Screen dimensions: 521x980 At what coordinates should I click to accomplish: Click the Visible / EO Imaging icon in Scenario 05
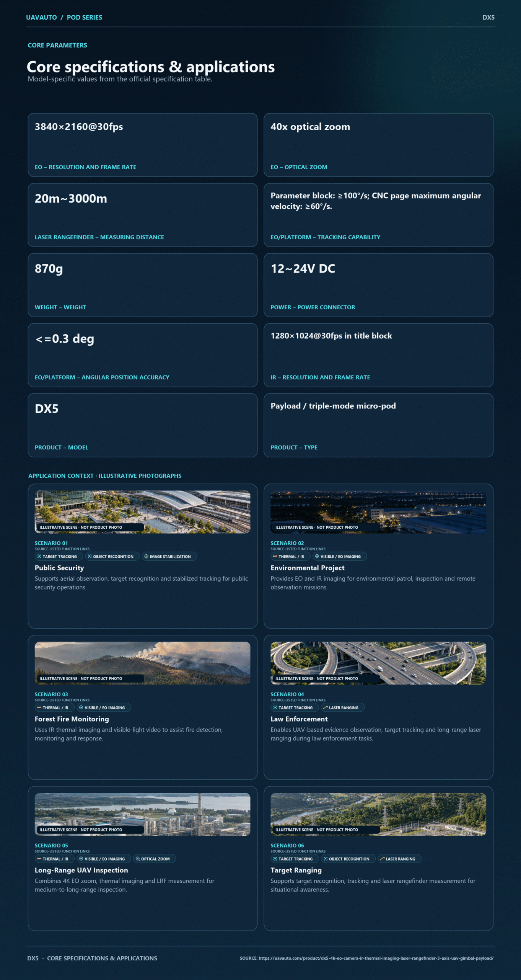(x=81, y=859)
